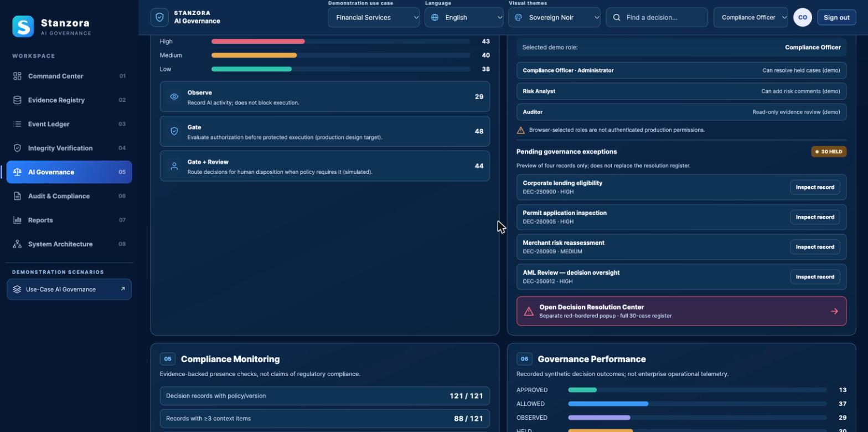Click the CO user avatar
Viewport: 868px width, 432px height.
pyautogui.click(x=802, y=17)
